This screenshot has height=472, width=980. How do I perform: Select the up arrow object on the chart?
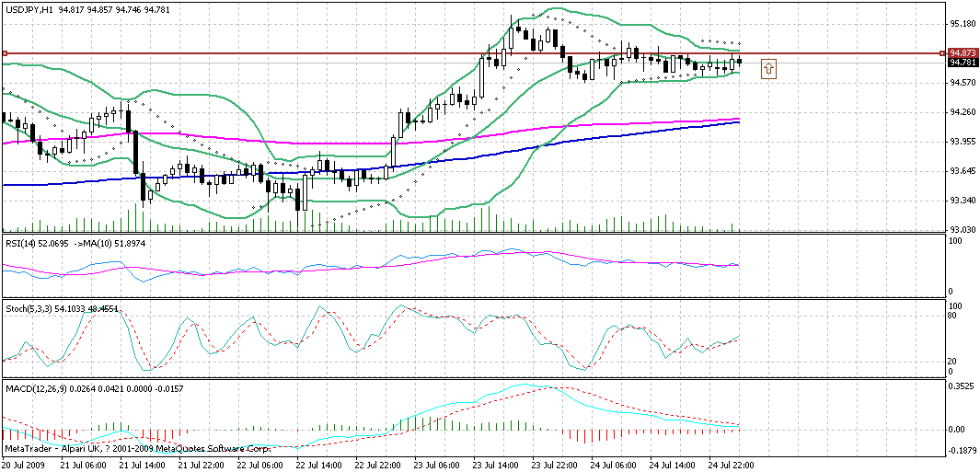coord(768,68)
